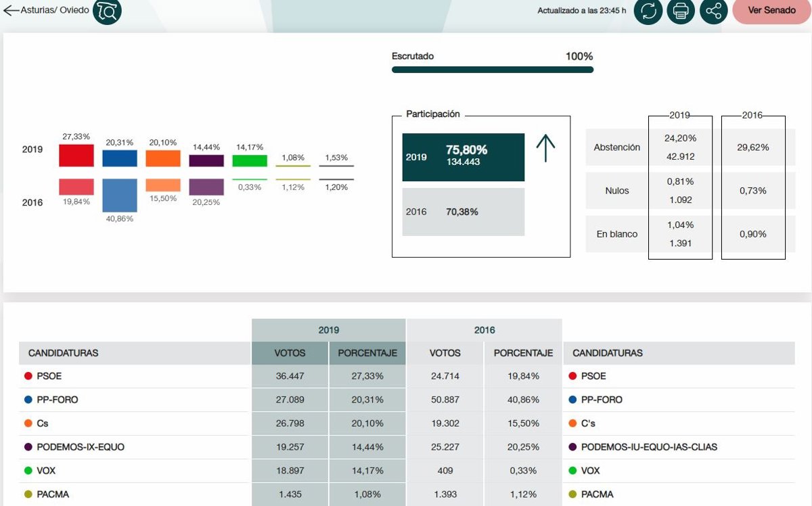The height and width of the screenshot is (506, 812).
Task: Click green VOX dot in left candidaturas column
Action: click(x=28, y=471)
